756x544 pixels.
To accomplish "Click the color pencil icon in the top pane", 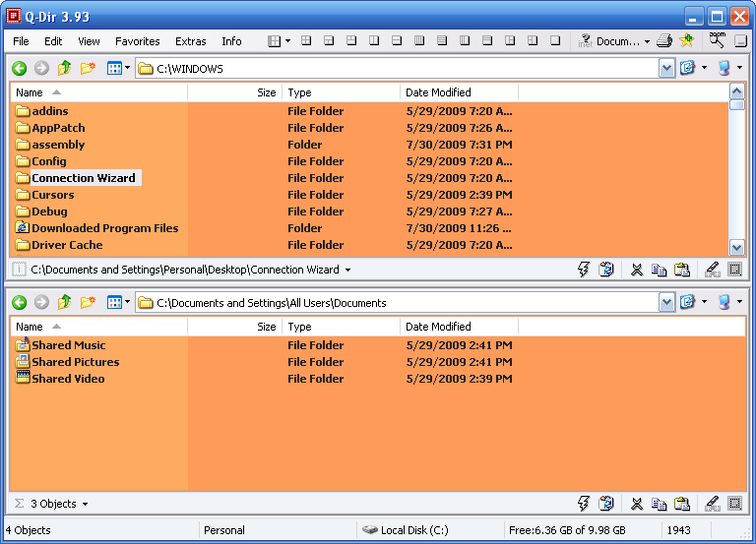I will point(712,270).
